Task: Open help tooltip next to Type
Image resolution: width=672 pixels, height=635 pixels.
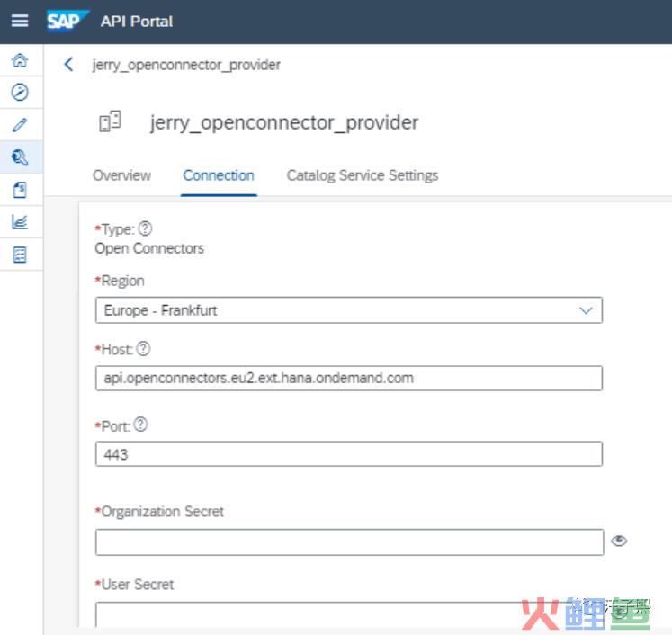Action: 146,229
